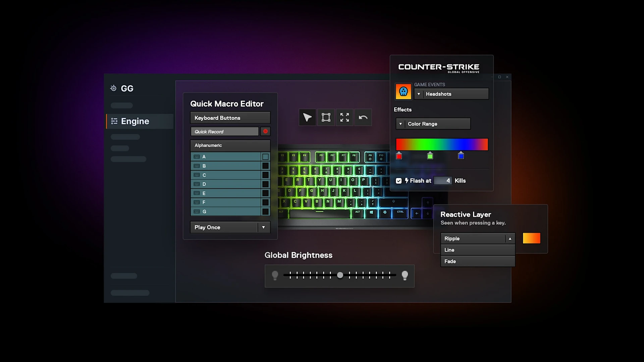
Task: Click the orange reactive color swatch
Action: click(531, 238)
